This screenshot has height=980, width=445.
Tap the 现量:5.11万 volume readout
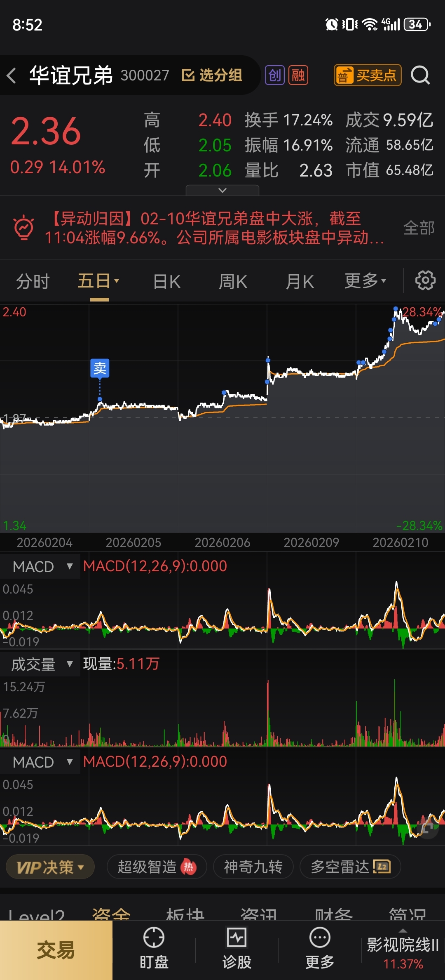click(121, 664)
